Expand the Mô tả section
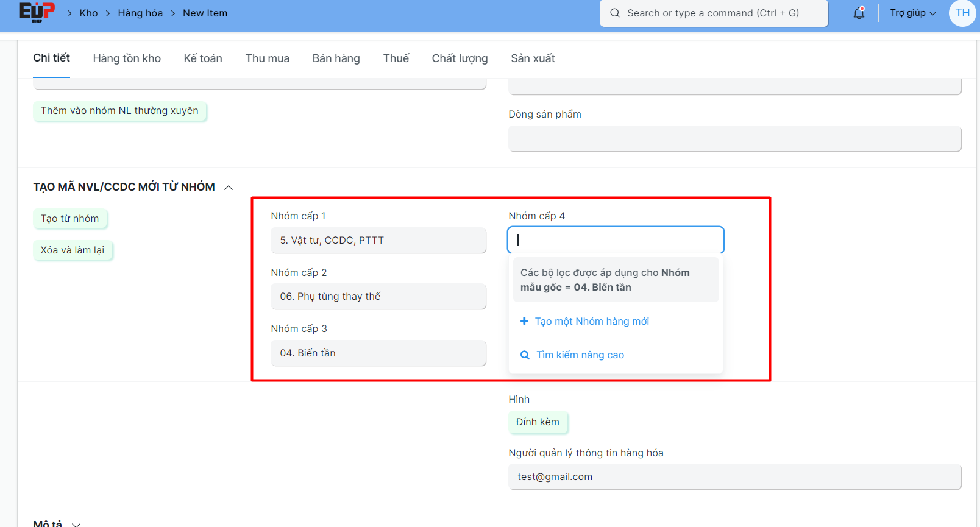The height and width of the screenshot is (527, 980). point(76,524)
